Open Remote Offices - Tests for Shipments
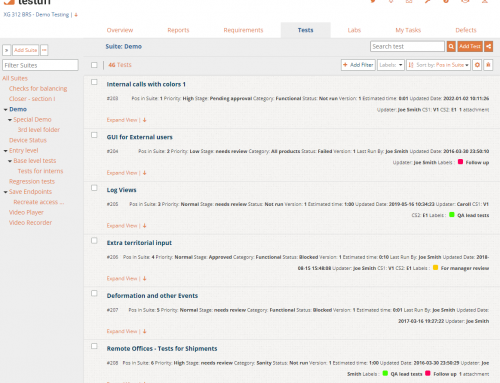The height and width of the screenshot is (383, 500). [x=162, y=348]
